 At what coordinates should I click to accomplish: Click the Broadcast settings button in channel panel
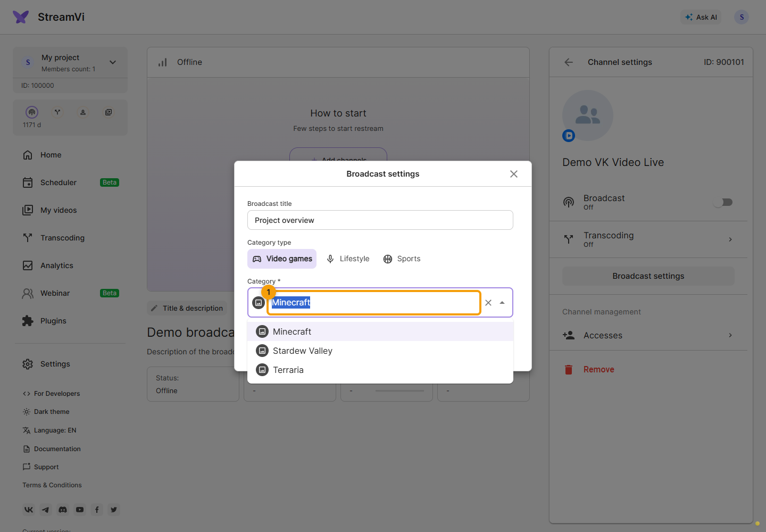coord(648,276)
